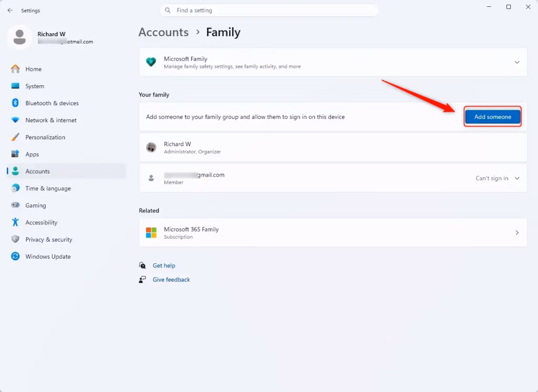Click the Find a setting search box

tap(268, 11)
